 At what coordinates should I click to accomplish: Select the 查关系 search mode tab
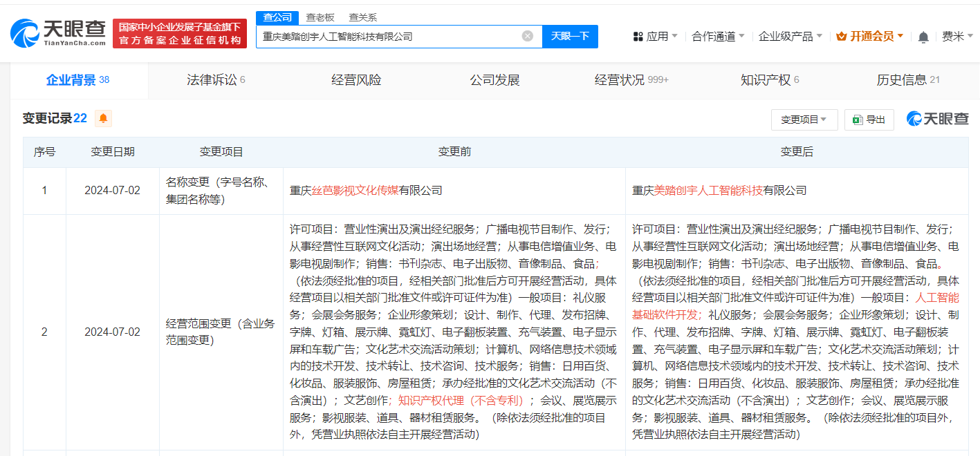point(362,17)
